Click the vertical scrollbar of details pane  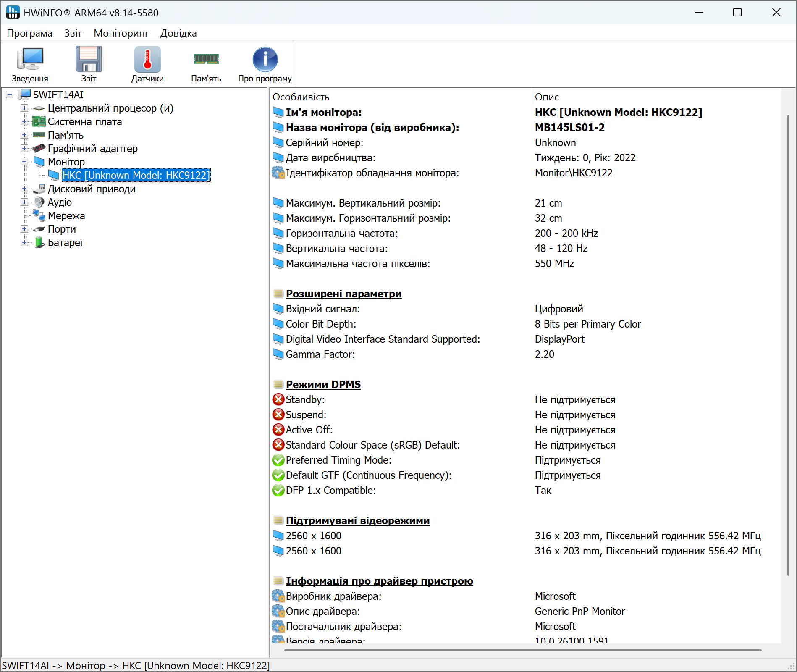click(x=788, y=344)
